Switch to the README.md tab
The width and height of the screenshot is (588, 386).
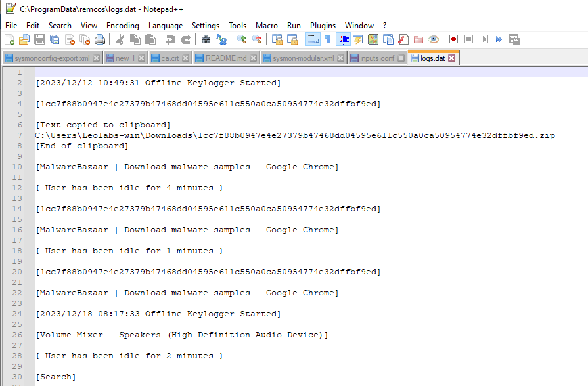[226, 58]
